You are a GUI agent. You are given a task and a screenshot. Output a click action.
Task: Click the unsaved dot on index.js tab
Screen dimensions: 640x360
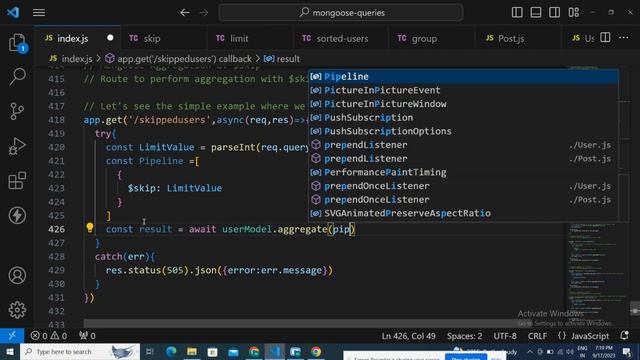click(110, 38)
